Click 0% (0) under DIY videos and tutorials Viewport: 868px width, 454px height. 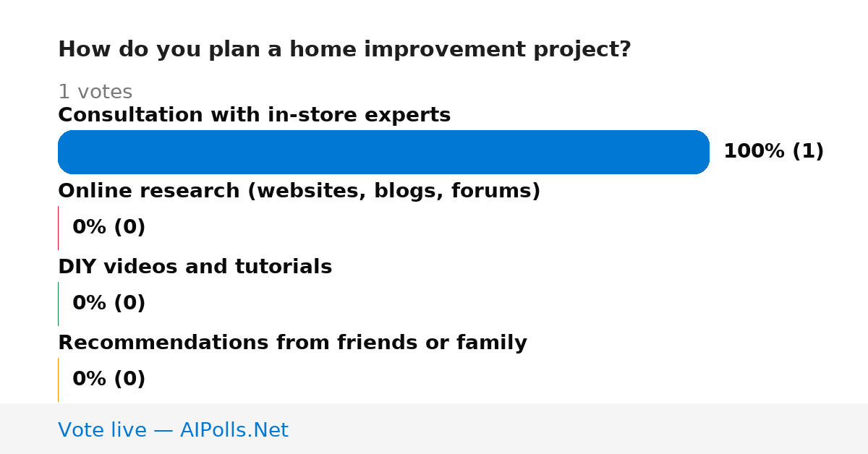click(109, 303)
